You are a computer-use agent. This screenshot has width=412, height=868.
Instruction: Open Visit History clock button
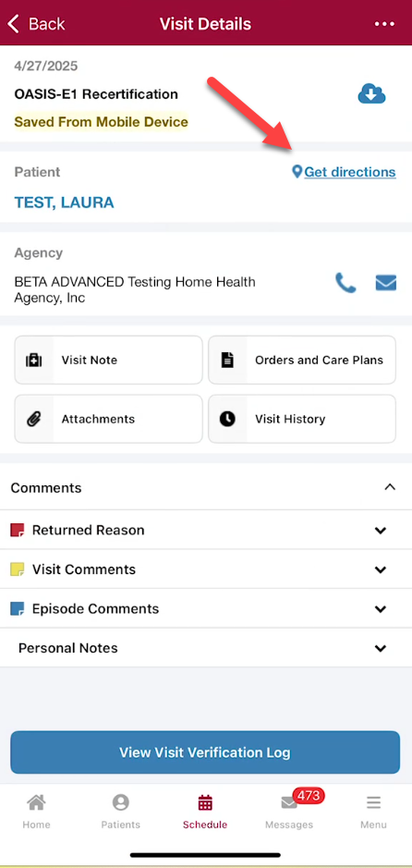click(302, 419)
